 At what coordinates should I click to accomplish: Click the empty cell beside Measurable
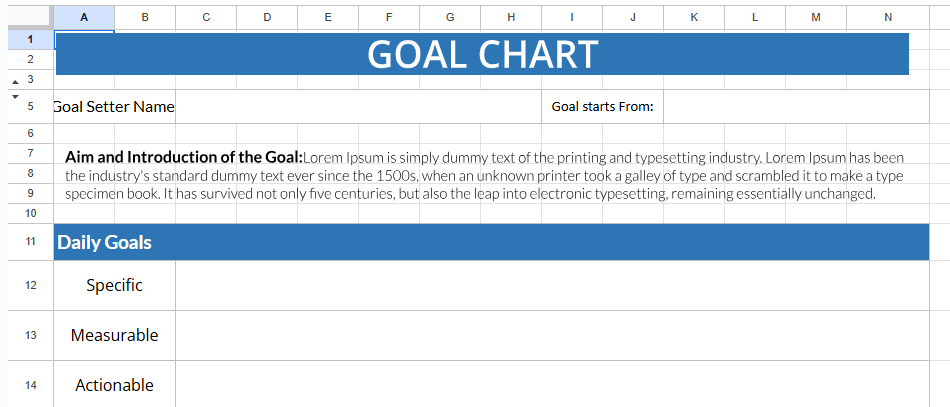pyautogui.click(x=552, y=335)
